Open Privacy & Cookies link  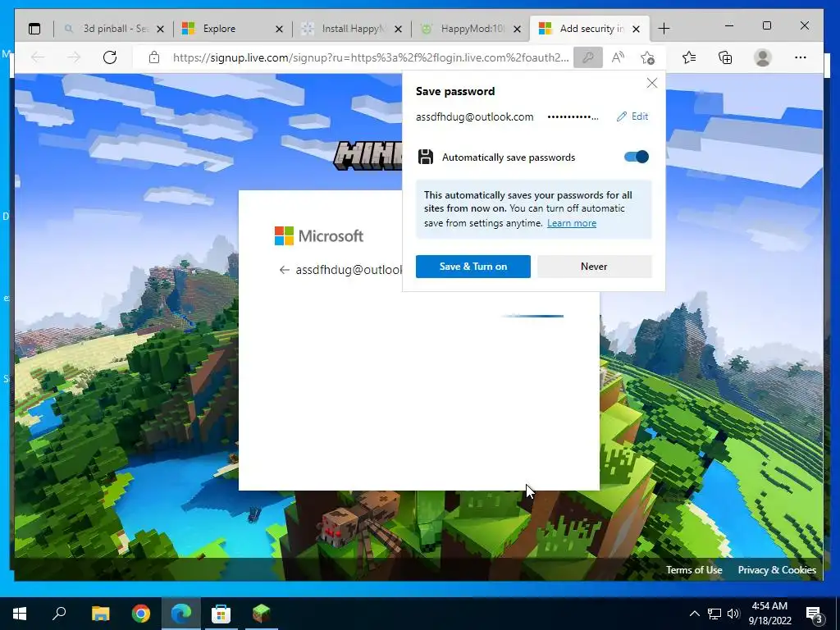(x=777, y=570)
